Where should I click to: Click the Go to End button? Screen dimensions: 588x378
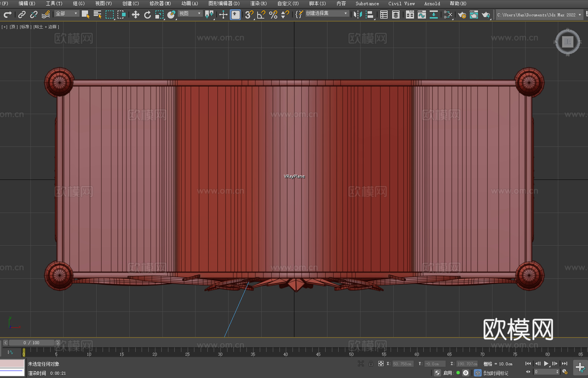click(x=565, y=364)
